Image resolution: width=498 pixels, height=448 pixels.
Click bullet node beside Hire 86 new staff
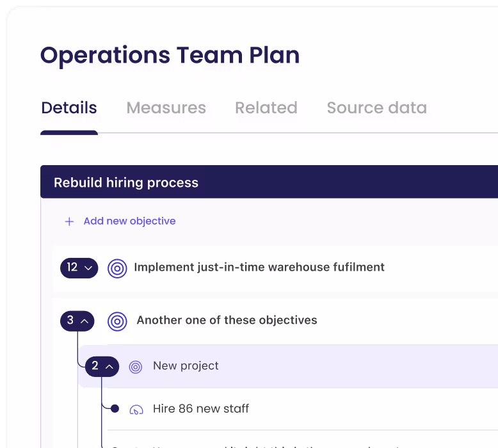click(115, 408)
